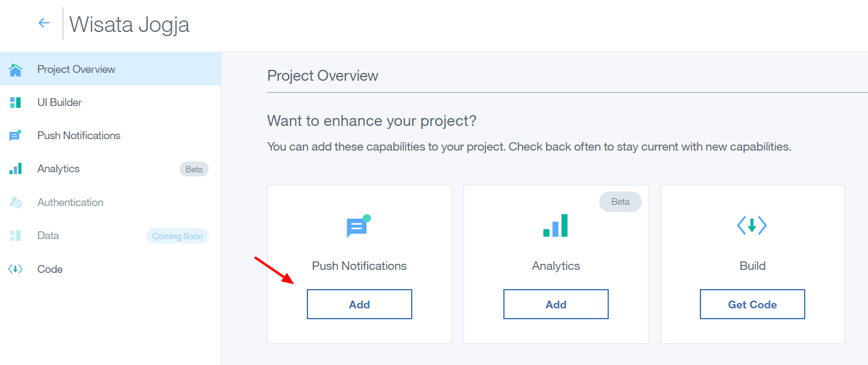868x365 pixels.
Task: Open Push Notifications in the sidebar
Action: (x=79, y=136)
